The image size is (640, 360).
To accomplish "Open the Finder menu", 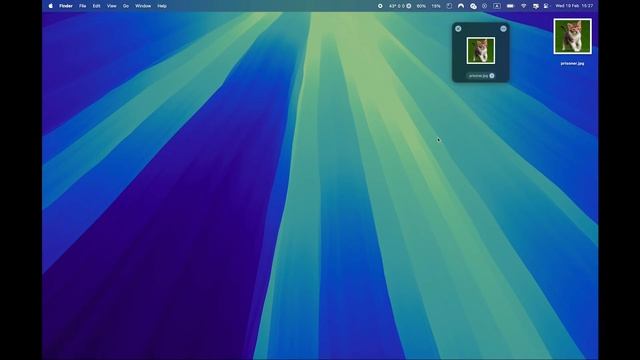I will (x=66, y=6).
